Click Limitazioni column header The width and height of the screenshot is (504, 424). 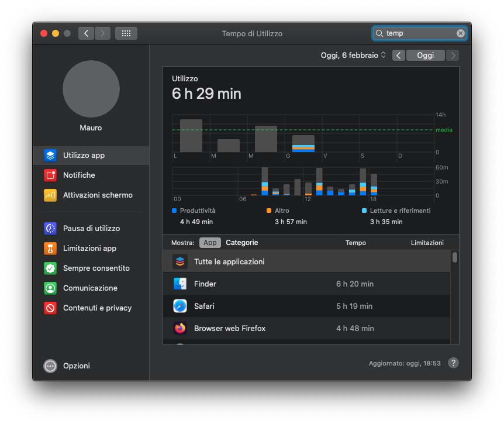(x=427, y=243)
